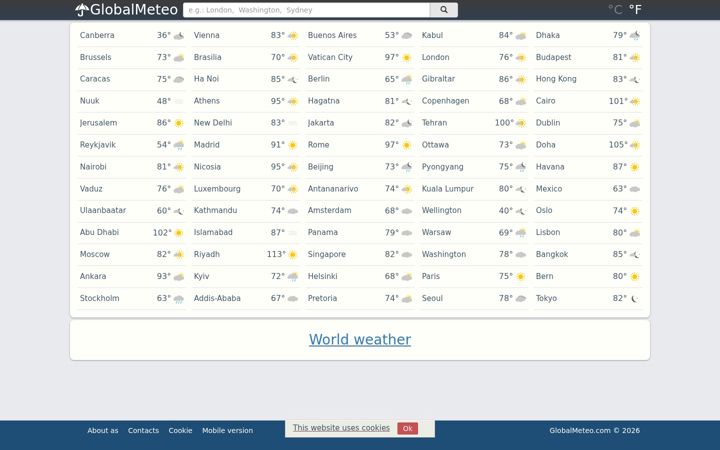The width and height of the screenshot is (720, 450).
Task: Click Moscow's 82° temperature value
Action: pos(163,254)
